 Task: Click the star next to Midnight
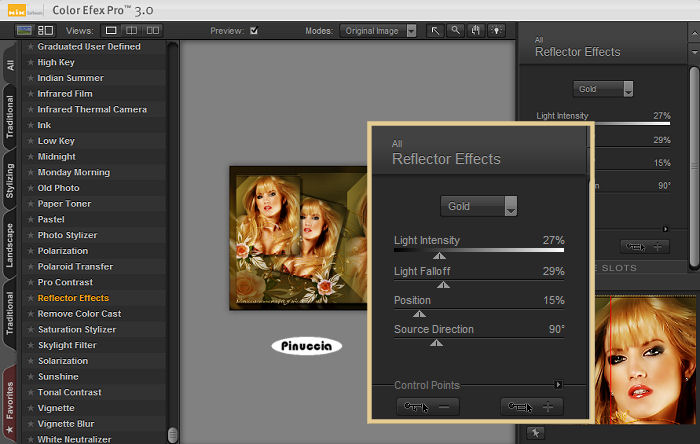click(30, 157)
